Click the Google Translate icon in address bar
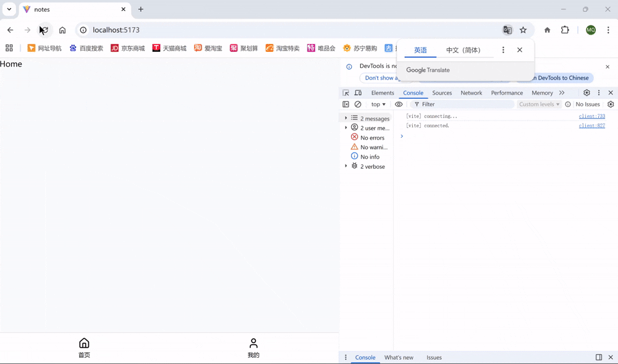The width and height of the screenshot is (618, 364). tap(507, 30)
